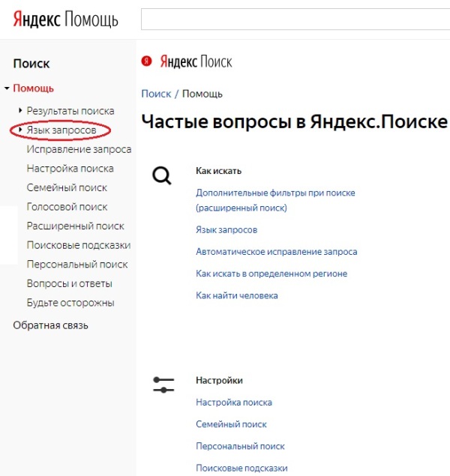The image size is (450, 476).
Task: Click the magnifying glass icon beside Как искать
Action: 161,176
